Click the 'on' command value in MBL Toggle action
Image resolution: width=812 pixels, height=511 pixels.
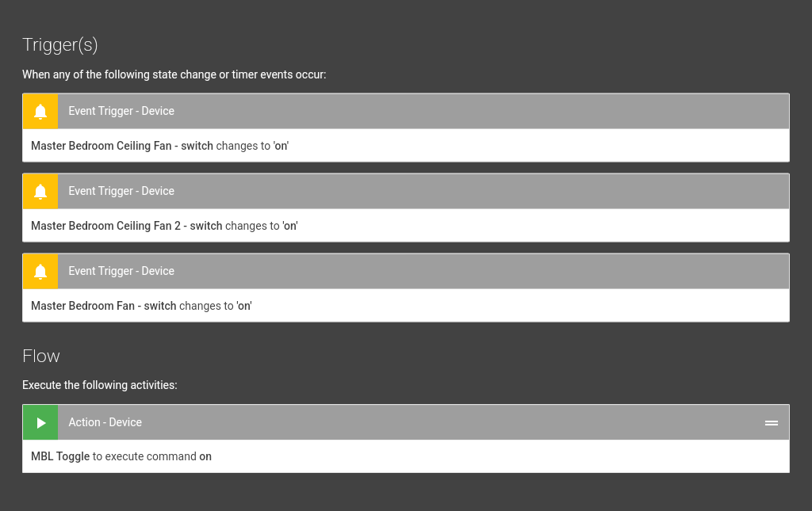(205, 456)
